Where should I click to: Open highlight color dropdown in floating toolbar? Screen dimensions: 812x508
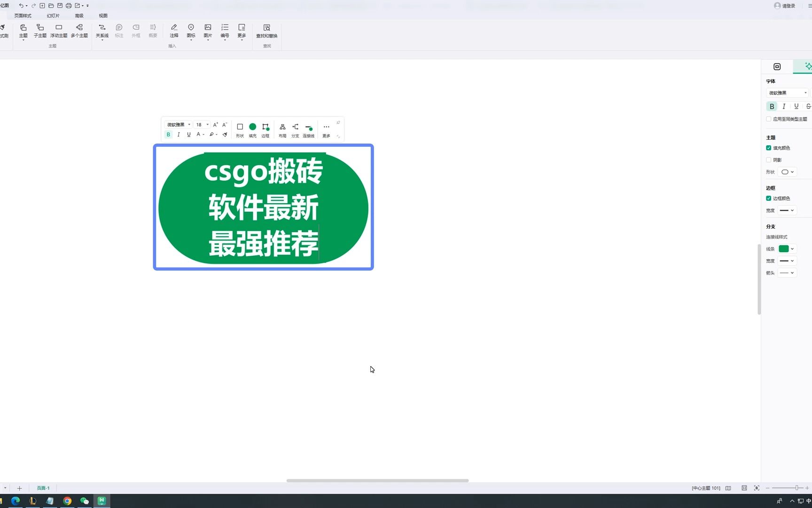[213, 135]
